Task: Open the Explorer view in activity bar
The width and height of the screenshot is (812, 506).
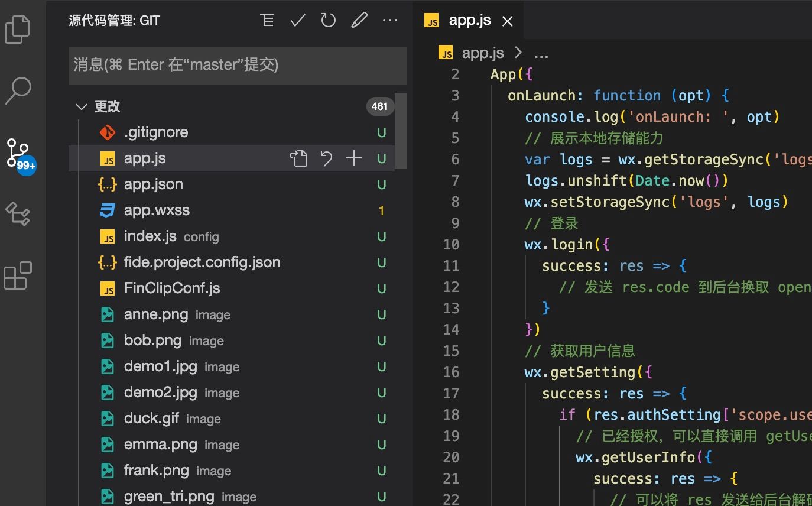Action: pyautogui.click(x=18, y=30)
